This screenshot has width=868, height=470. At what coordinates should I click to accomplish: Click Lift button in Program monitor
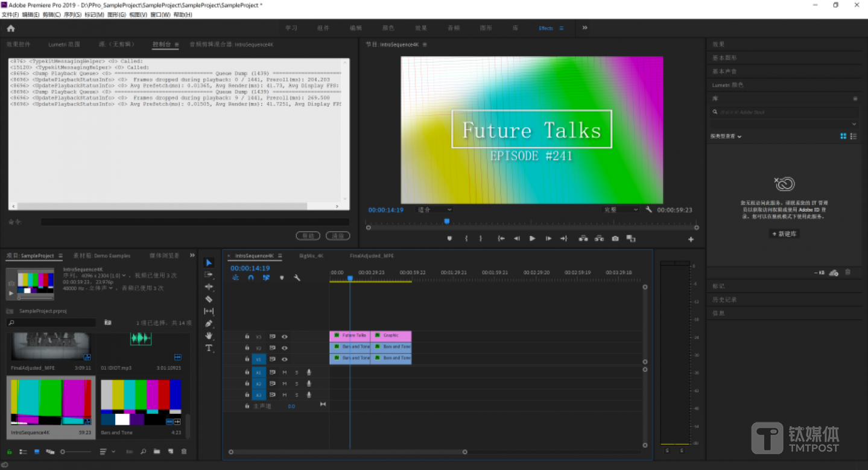pyautogui.click(x=583, y=238)
